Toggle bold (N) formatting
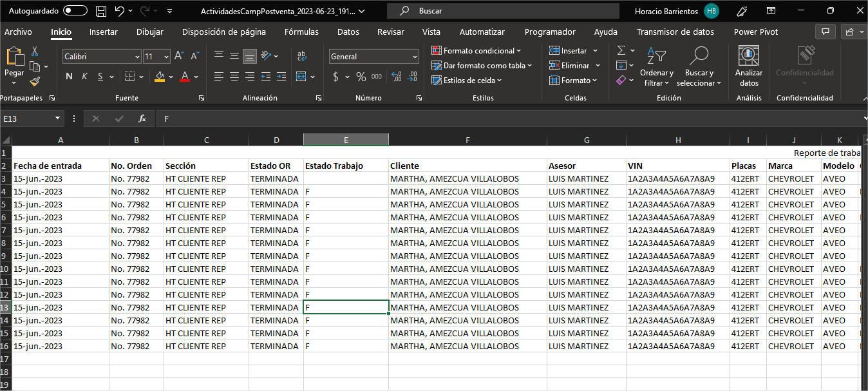Viewport: 868px width, 391px height. click(x=69, y=77)
